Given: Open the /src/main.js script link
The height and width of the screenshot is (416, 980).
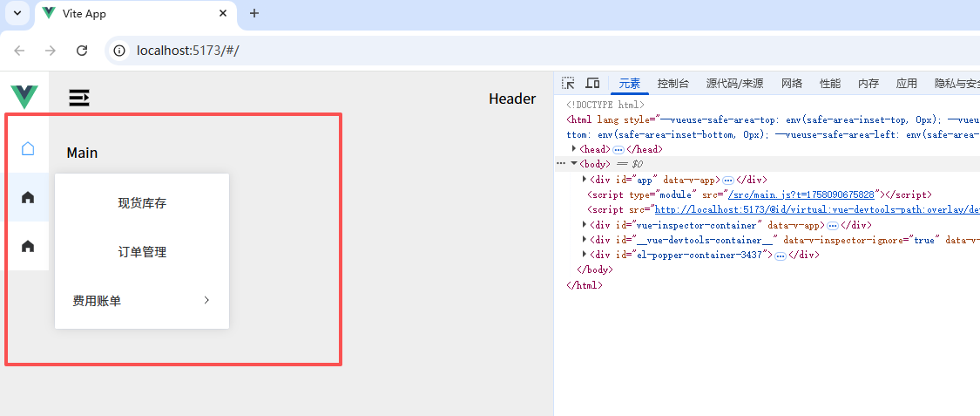Looking at the screenshot, I should (803, 194).
